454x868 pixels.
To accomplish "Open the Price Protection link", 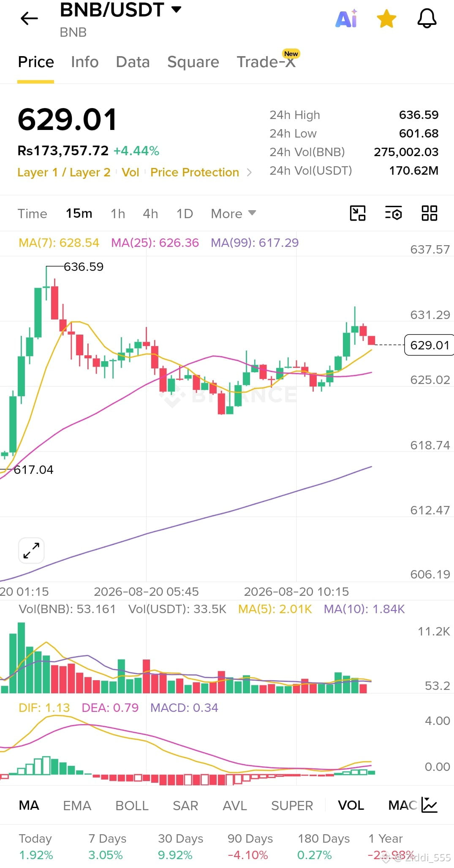I will click(x=195, y=173).
